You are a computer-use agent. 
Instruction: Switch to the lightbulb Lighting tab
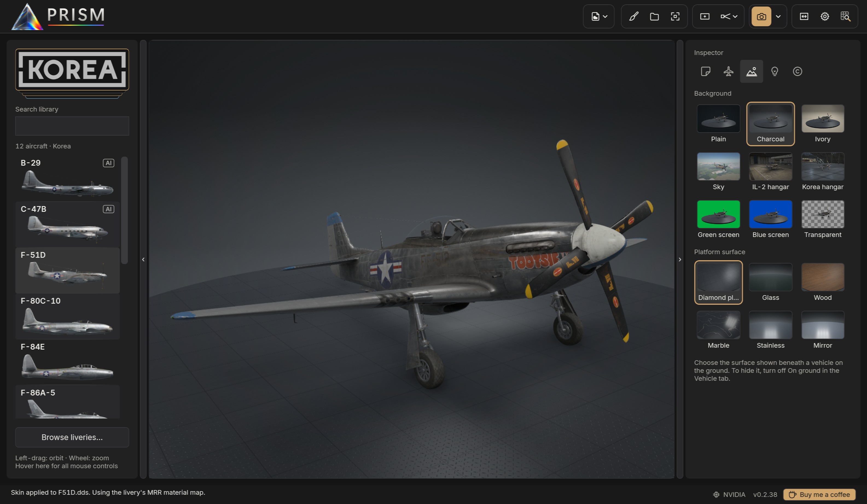pyautogui.click(x=775, y=72)
